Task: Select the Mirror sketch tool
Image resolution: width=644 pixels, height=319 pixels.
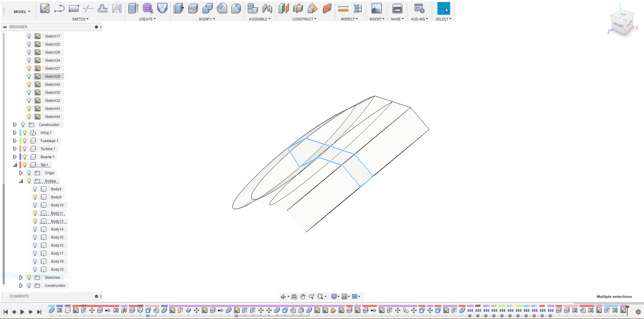Action: (117, 8)
